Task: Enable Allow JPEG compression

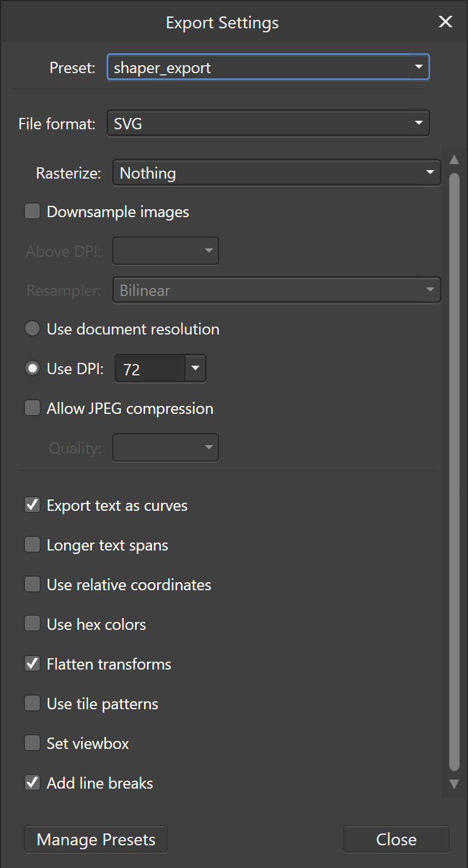Action: pos(32,408)
